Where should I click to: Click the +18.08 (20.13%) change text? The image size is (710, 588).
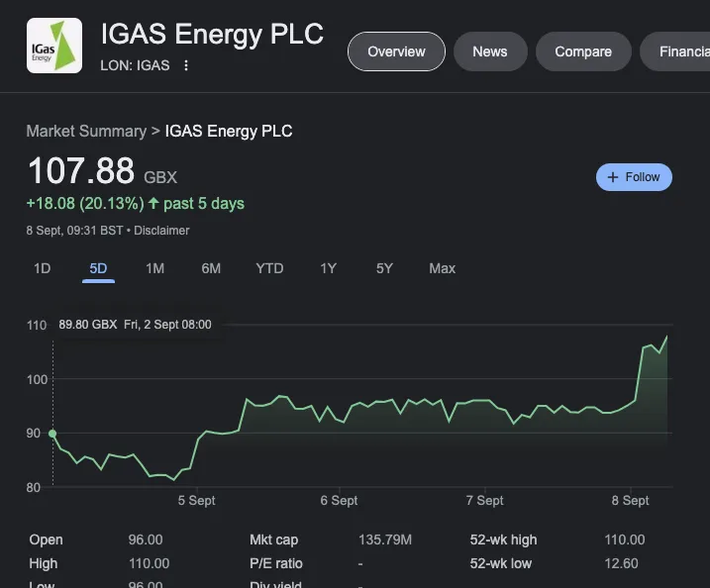pos(85,204)
